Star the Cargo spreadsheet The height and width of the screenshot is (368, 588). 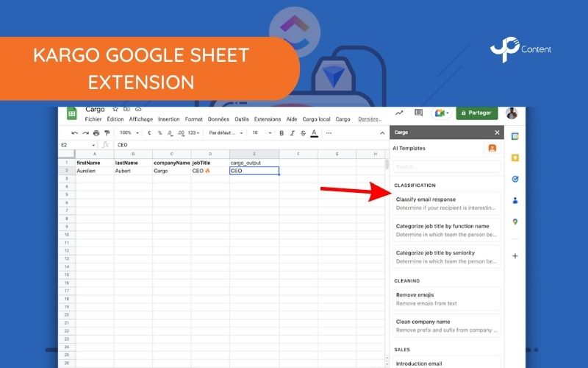tap(115, 109)
